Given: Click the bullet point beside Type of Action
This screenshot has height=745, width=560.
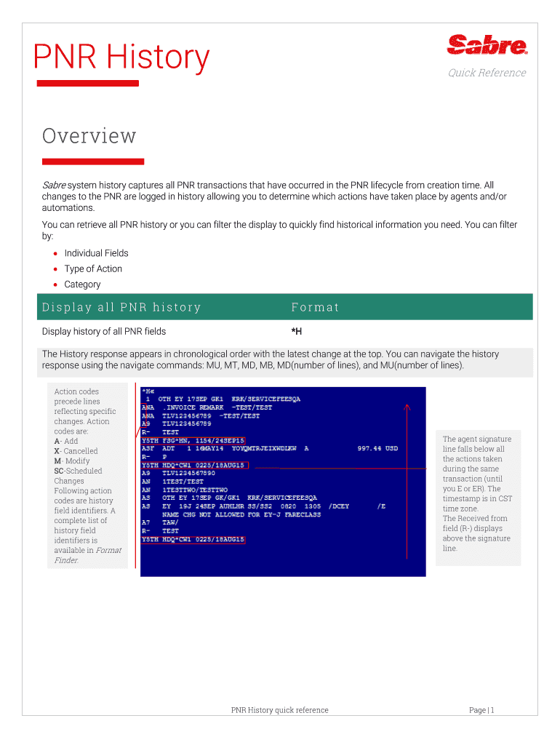Looking at the screenshot, I should click(55, 269).
